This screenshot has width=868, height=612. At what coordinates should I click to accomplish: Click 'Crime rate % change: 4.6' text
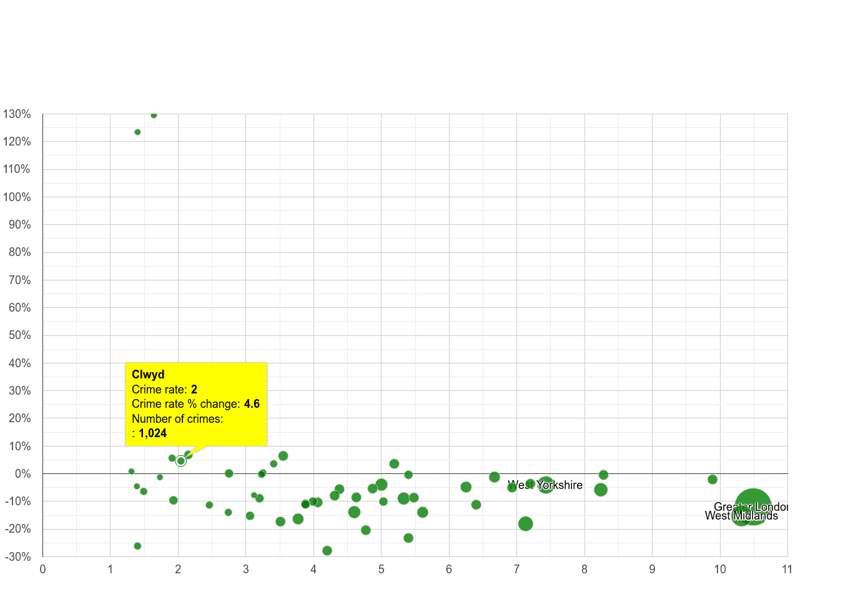click(x=195, y=403)
